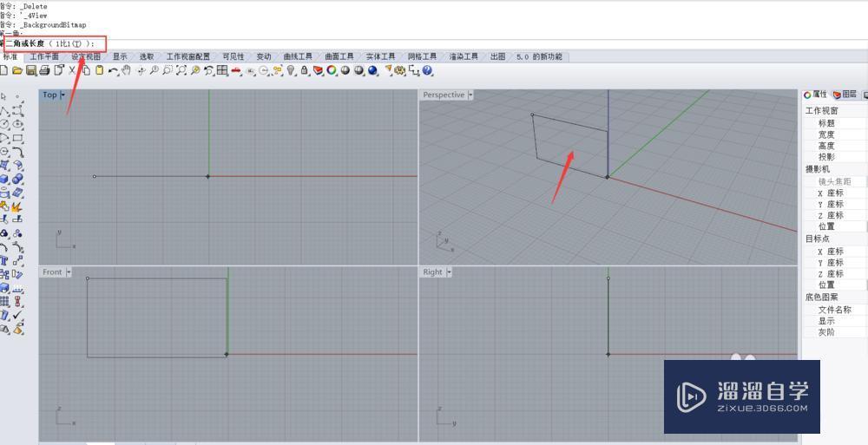Screen dimensions: 868x445
Task: Select the Pan hand tool
Action: [x=126, y=70]
